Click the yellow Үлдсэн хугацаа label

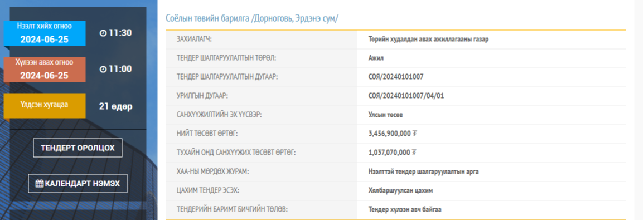pos(45,106)
